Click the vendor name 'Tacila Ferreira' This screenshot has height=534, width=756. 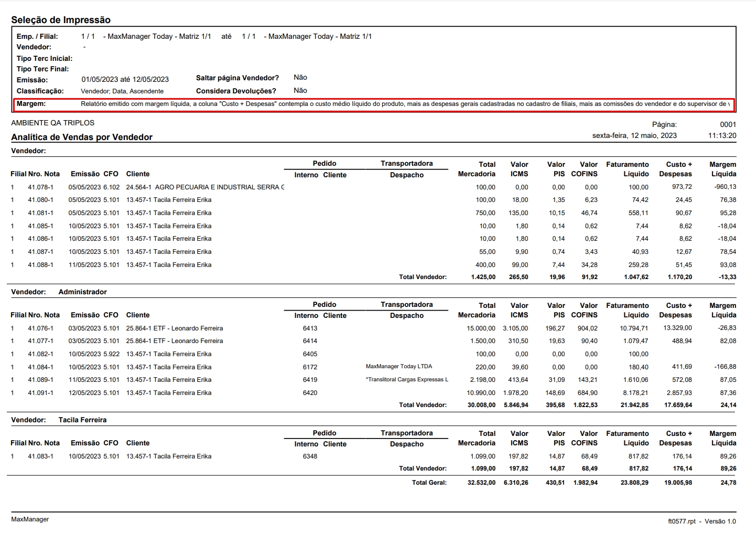[82, 420]
